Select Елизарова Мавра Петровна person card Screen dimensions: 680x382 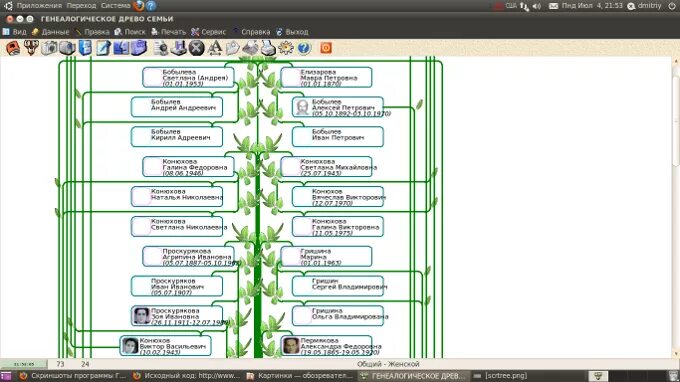[326, 78]
